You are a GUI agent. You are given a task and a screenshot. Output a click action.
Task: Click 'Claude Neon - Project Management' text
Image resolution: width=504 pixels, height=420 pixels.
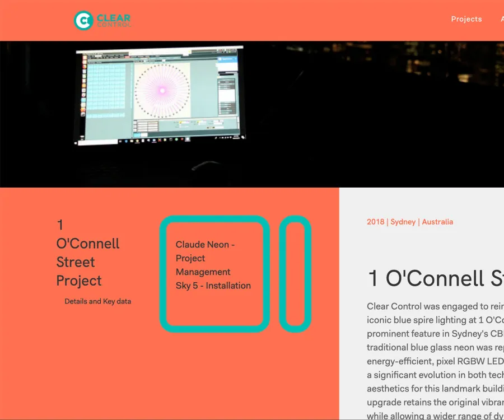click(205, 258)
